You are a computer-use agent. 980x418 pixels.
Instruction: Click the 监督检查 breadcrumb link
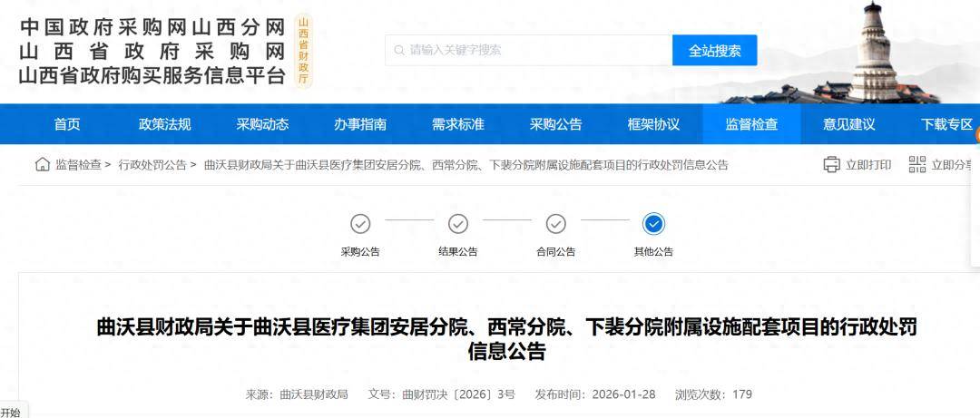pos(78,165)
